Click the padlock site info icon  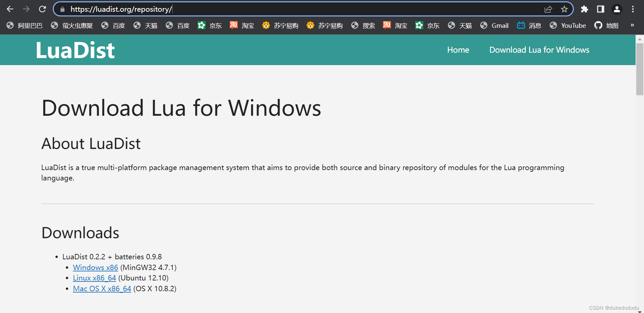pos(62,9)
